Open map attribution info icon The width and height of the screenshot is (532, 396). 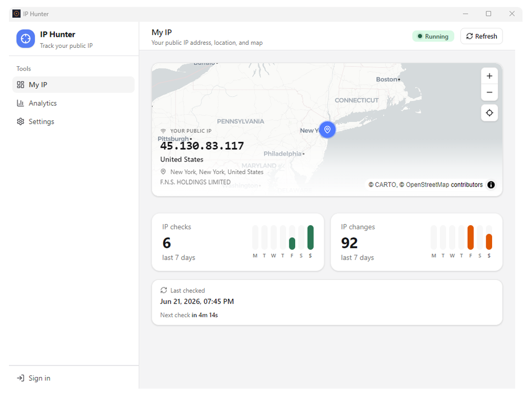point(491,185)
